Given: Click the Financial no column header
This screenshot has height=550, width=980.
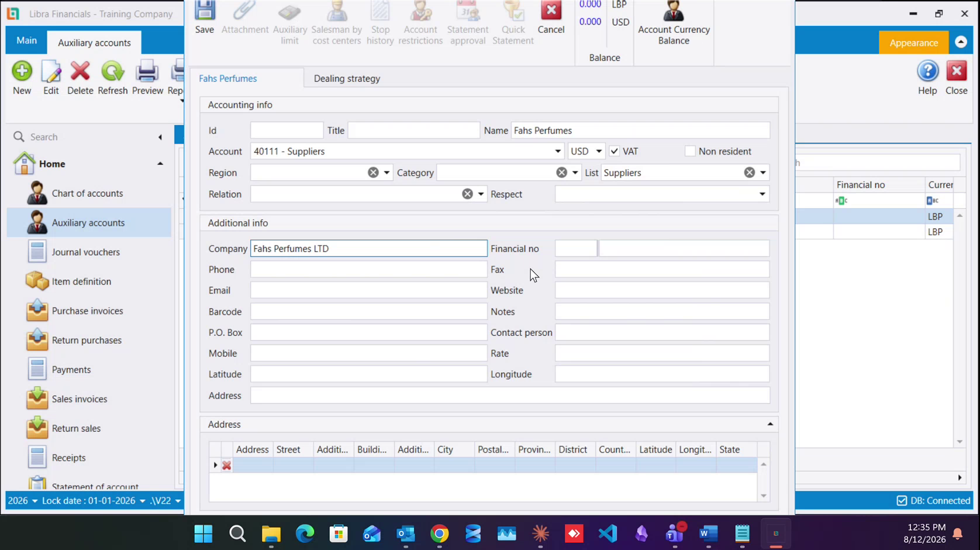Looking at the screenshot, I should point(878,185).
